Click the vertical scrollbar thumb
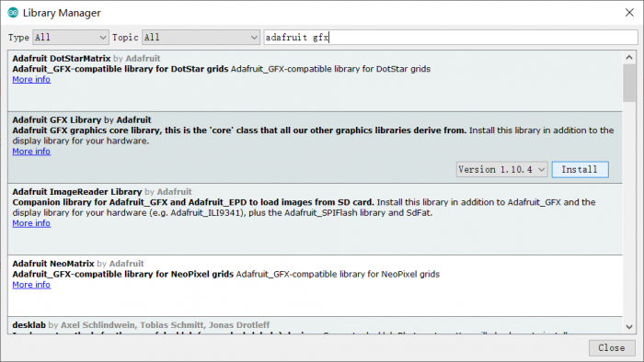Screen dimensions: 644x362 pyautogui.click(x=628, y=84)
